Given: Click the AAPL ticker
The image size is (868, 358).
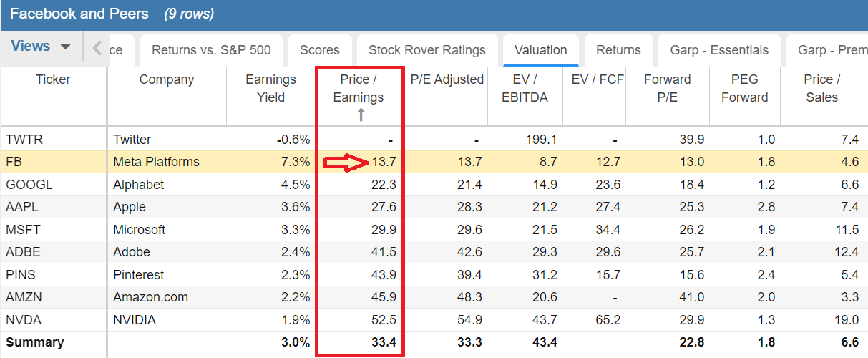Looking at the screenshot, I should pyautogui.click(x=21, y=207).
